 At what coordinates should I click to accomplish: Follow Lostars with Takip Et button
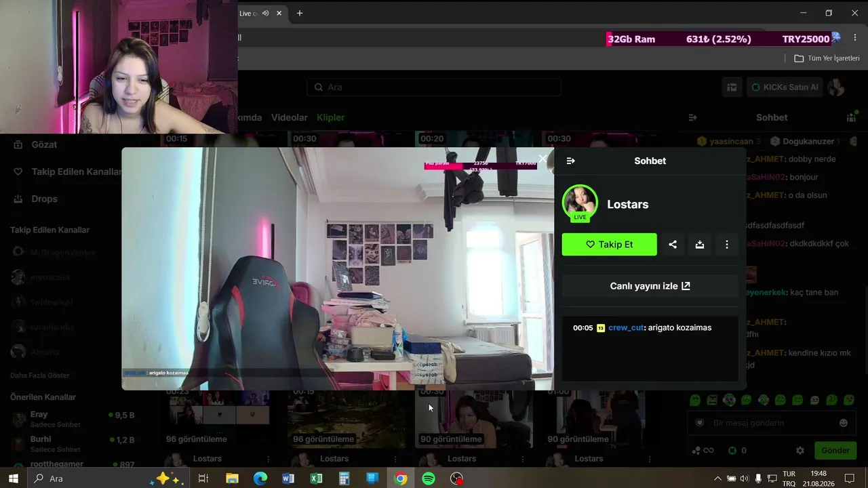pos(609,245)
